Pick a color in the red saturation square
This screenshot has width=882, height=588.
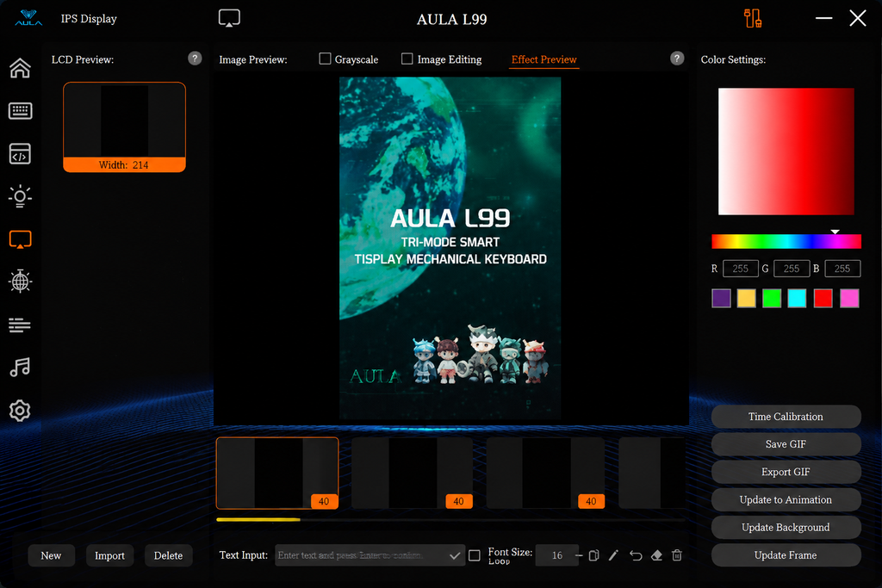786,152
